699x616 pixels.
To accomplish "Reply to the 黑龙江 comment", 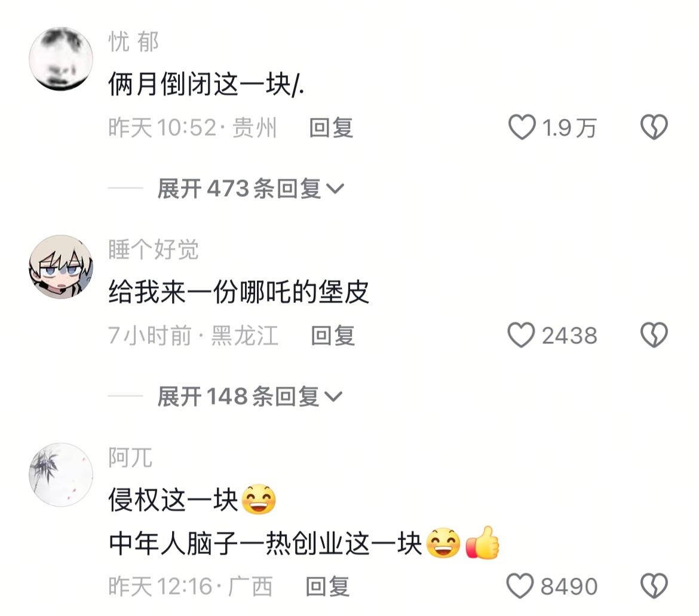I will [x=333, y=336].
